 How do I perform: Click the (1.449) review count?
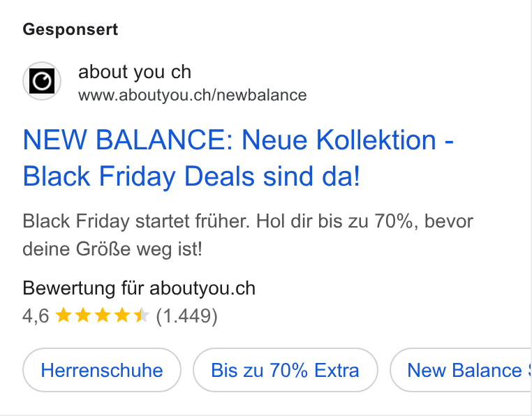click(186, 316)
